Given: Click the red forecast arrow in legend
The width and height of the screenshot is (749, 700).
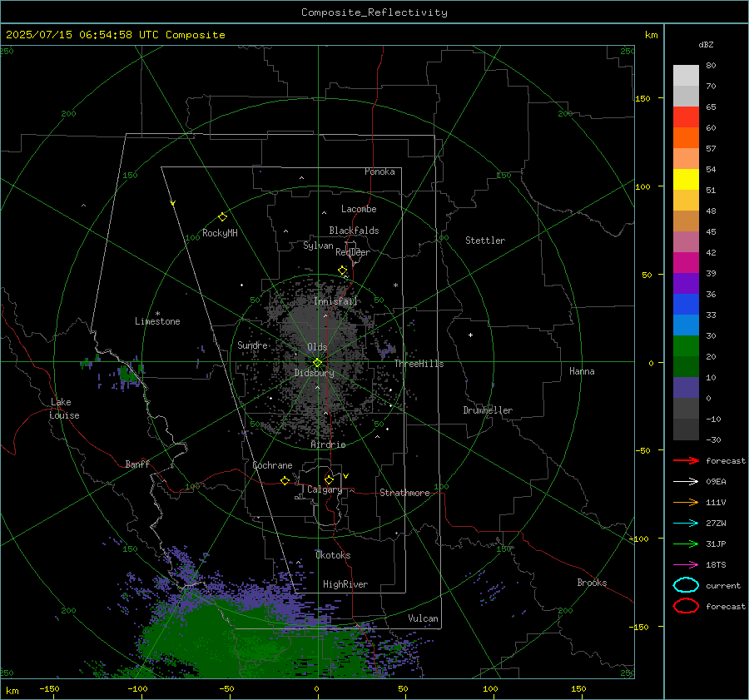Looking at the screenshot, I should (x=686, y=460).
